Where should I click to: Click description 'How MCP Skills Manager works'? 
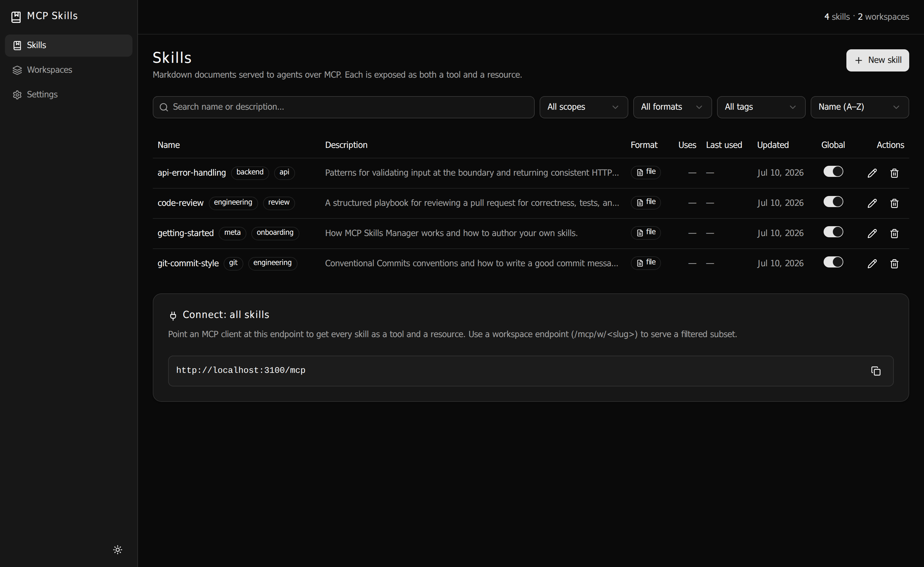(x=451, y=233)
